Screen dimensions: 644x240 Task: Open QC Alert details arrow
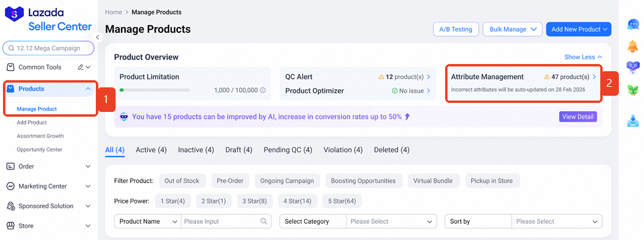(429, 77)
